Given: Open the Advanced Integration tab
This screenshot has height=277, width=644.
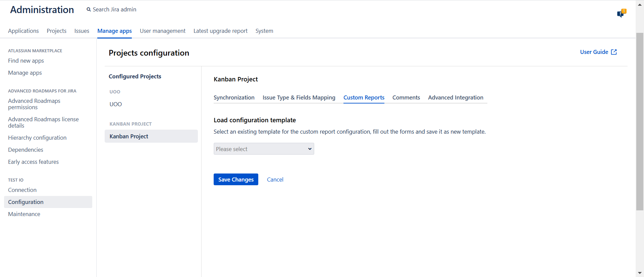Looking at the screenshot, I should 455,97.
